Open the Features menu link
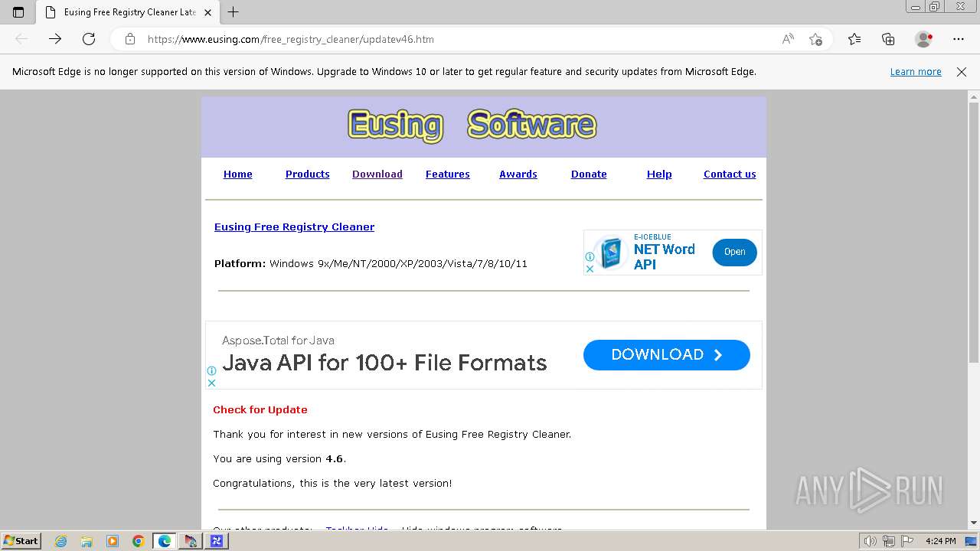Screen dimensions: 980x551 click(x=448, y=174)
